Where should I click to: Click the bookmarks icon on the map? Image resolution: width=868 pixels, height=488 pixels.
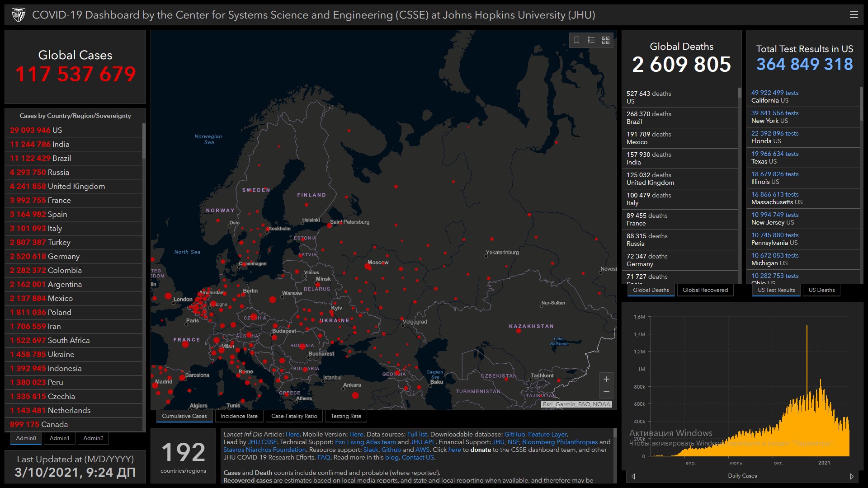577,40
